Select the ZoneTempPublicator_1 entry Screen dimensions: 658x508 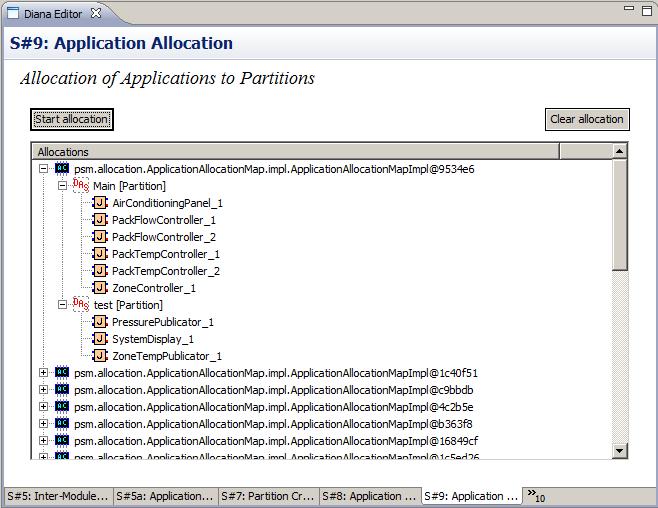click(x=167, y=356)
